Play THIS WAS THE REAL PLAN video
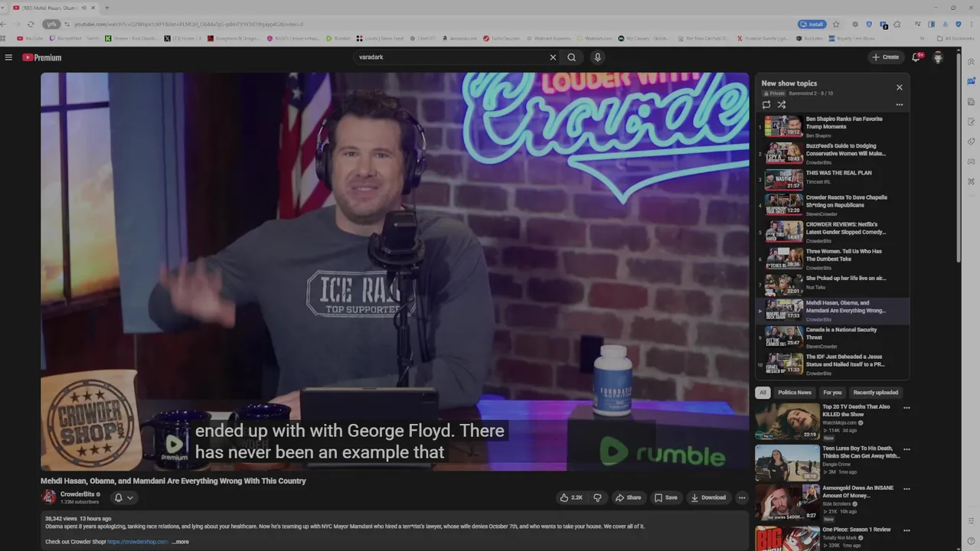Screen dimensions: 980x551 (x=833, y=180)
